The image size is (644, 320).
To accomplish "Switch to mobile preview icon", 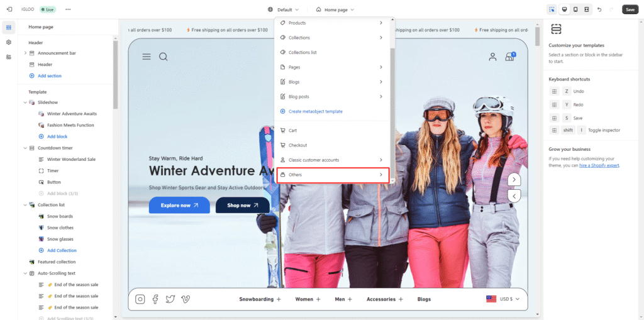I will 575,9.
